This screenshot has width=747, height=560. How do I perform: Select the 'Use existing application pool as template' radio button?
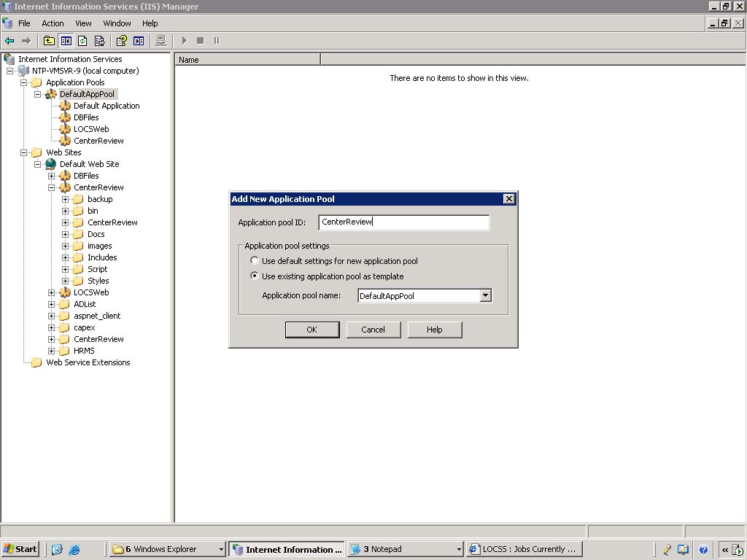pyautogui.click(x=255, y=276)
